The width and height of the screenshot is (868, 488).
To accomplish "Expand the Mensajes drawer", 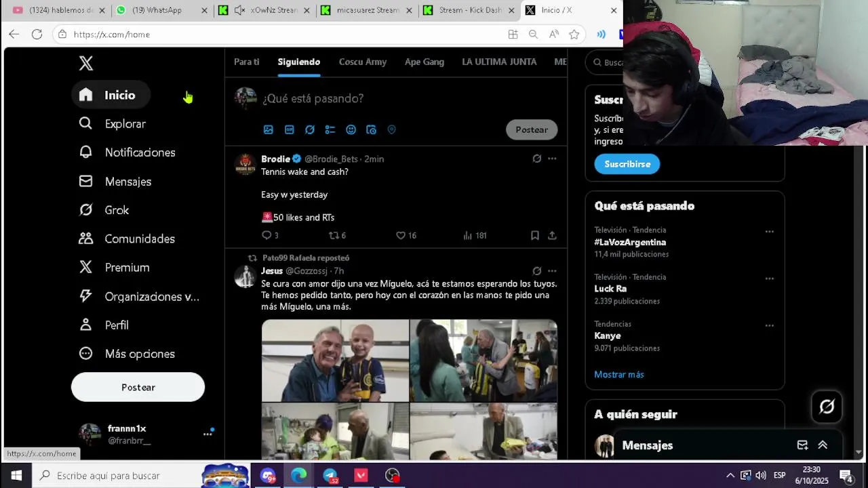I will click(823, 445).
